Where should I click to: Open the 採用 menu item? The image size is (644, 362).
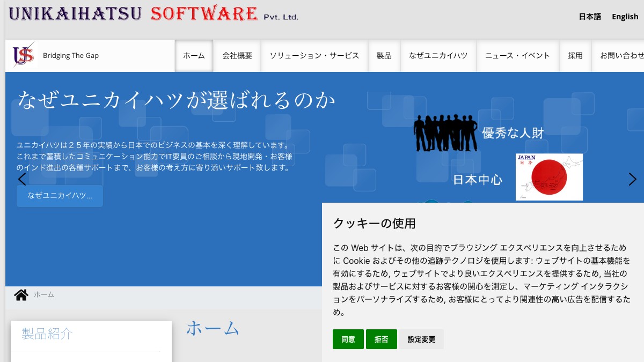(x=575, y=55)
